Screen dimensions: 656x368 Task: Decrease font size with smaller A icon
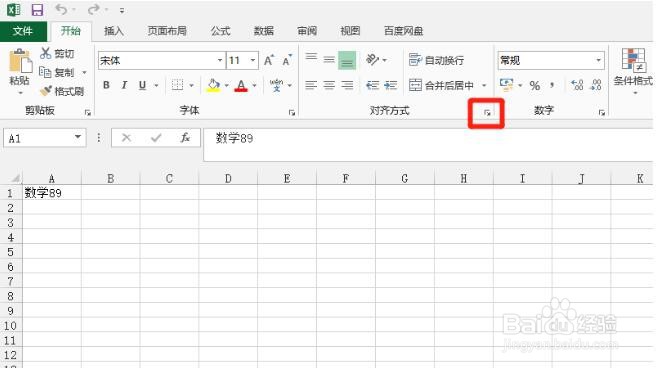coord(287,61)
